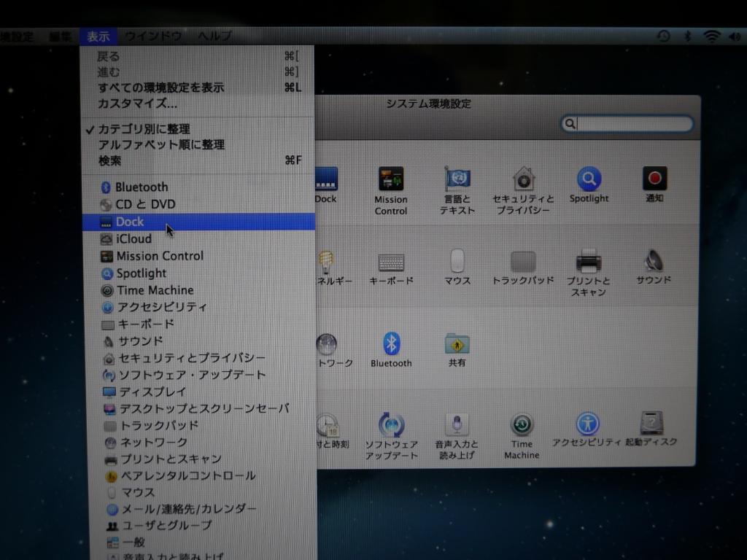The width and height of the screenshot is (747, 560).
Task: Click the System Preferences search field
Action: coord(633,124)
